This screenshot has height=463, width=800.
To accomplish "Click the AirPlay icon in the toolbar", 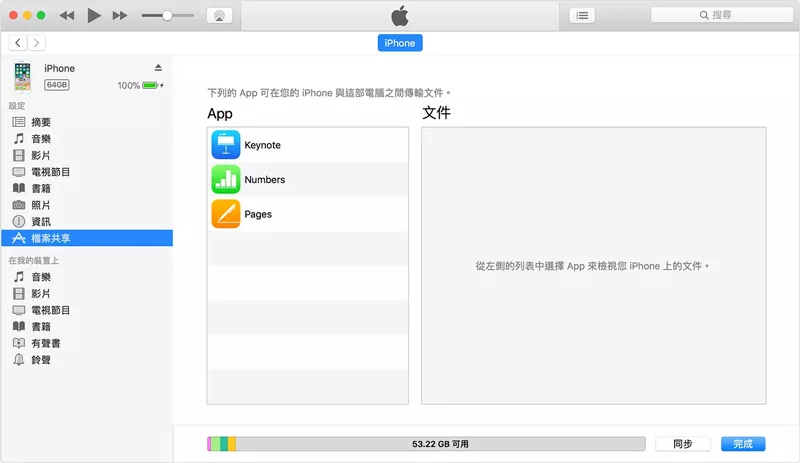I will 219,16.
